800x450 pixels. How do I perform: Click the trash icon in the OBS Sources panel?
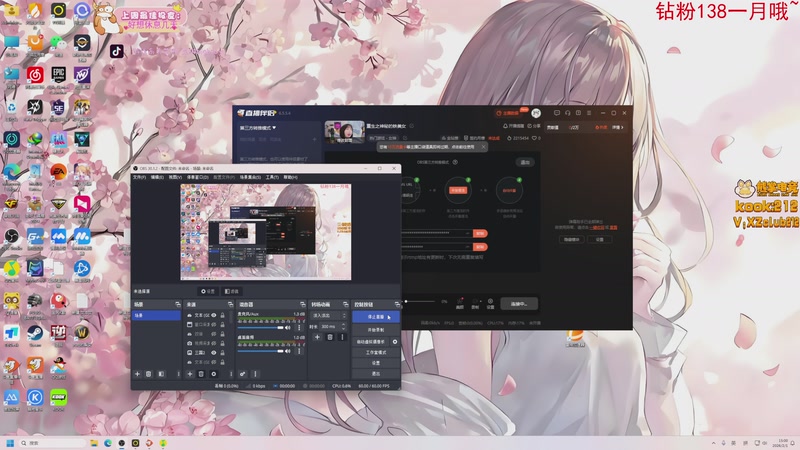[201, 374]
